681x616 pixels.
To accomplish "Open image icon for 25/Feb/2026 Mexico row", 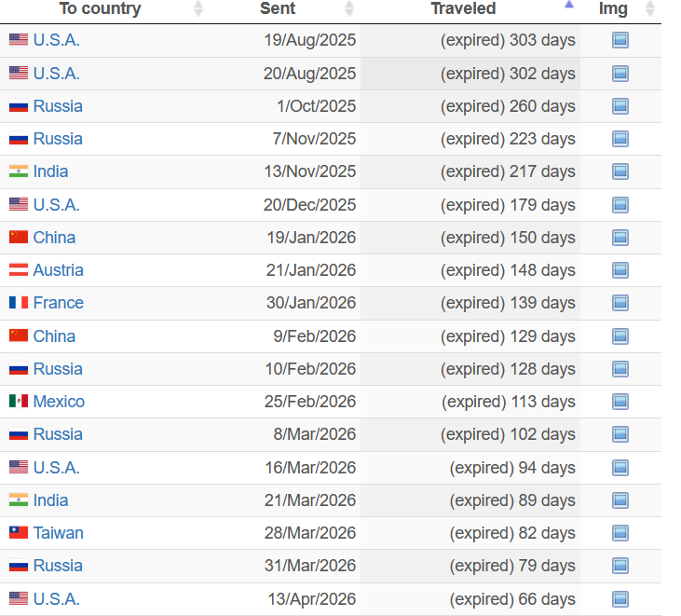I will (x=620, y=402).
